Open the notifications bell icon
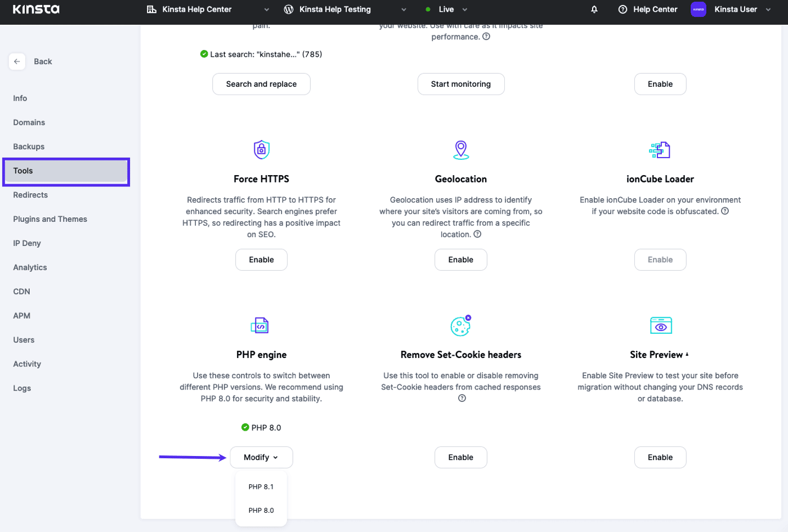Viewport: 788px width, 532px height. pyautogui.click(x=594, y=9)
